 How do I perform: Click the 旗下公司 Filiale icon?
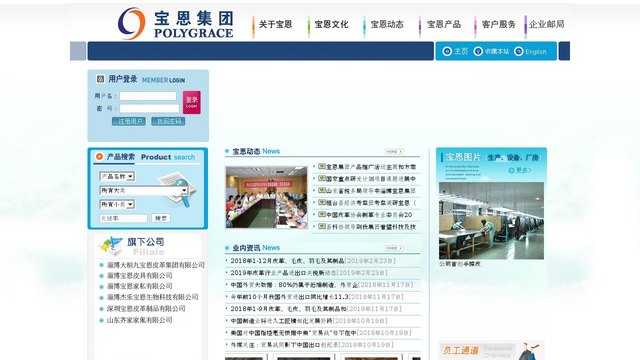point(111,246)
